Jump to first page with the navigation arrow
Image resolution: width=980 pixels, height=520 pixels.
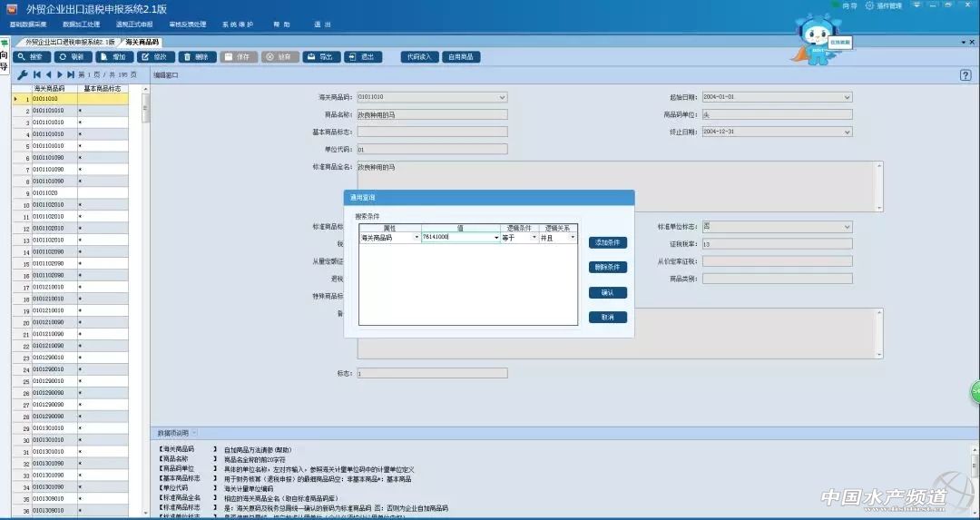(37, 74)
